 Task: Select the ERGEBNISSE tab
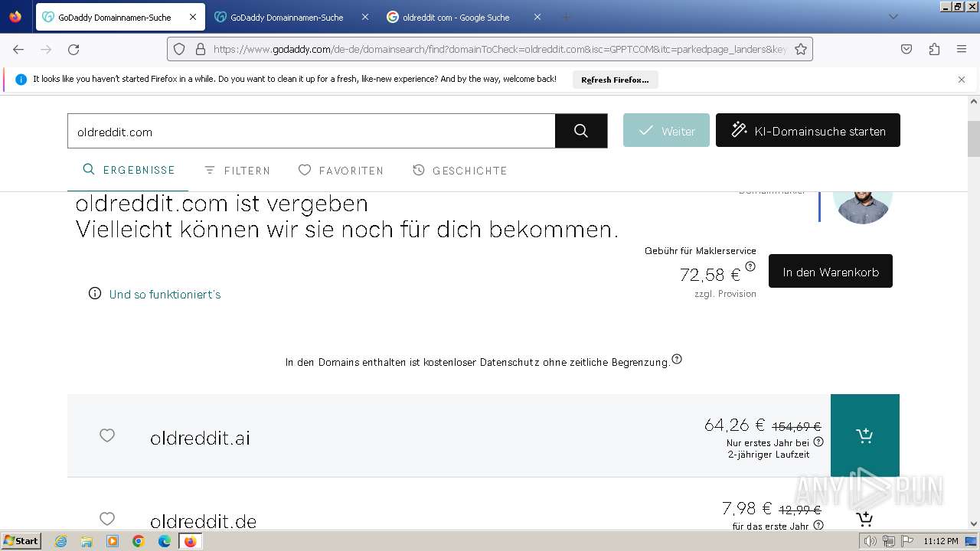click(129, 170)
